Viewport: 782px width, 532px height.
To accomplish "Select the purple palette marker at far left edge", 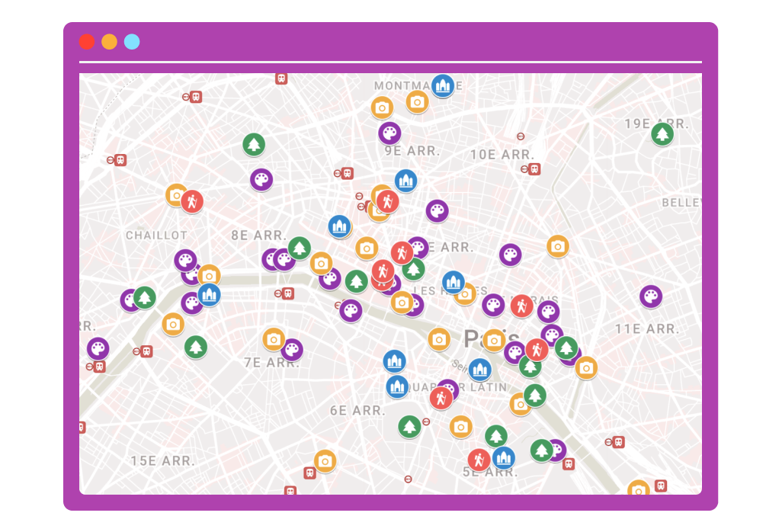I will pos(98,348).
